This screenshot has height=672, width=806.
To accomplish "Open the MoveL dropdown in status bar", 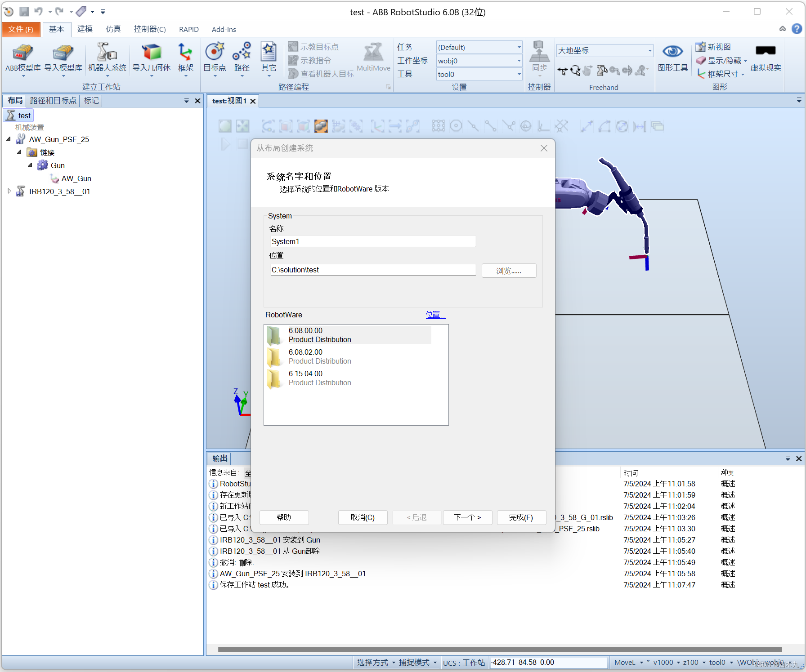I will click(629, 662).
